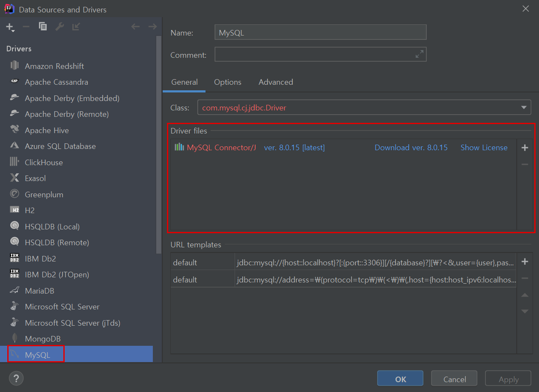Click the OK button
The height and width of the screenshot is (392, 539).
(x=400, y=379)
